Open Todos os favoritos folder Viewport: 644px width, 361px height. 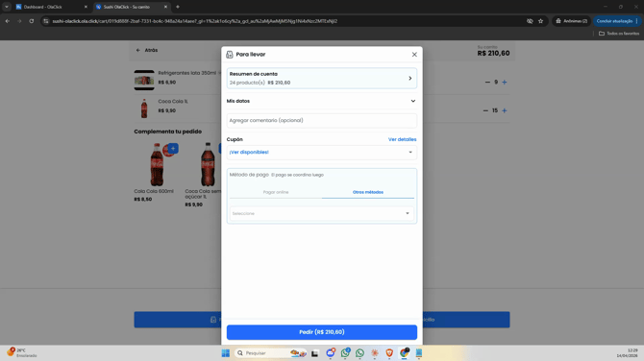(x=619, y=34)
